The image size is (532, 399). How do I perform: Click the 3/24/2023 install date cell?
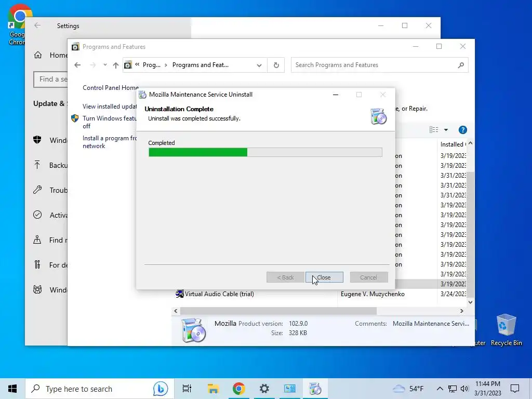(x=453, y=294)
